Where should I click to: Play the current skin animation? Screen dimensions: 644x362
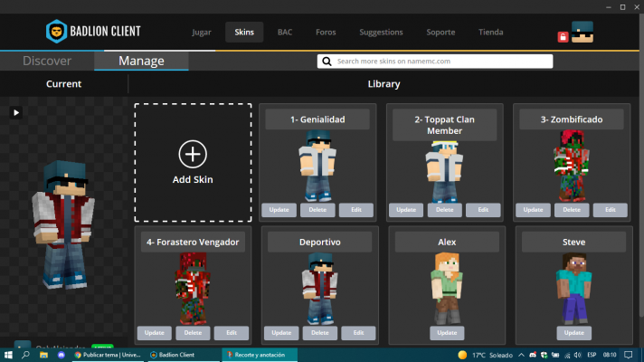(x=15, y=112)
